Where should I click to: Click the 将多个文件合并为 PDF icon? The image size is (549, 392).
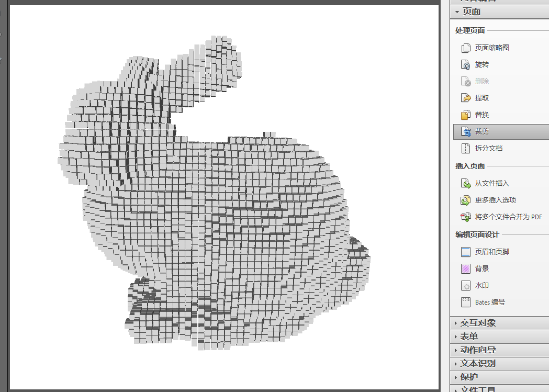coord(466,217)
